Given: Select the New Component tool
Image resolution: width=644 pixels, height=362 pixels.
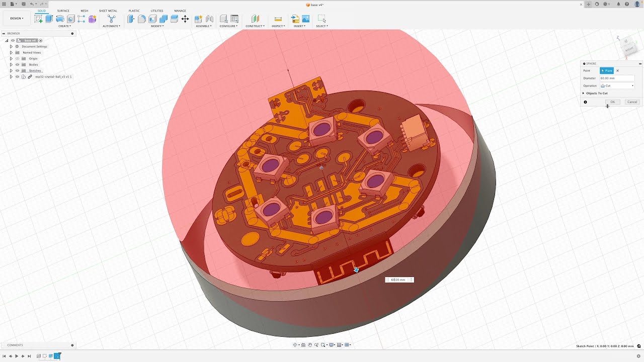Looking at the screenshot, I should pyautogui.click(x=199, y=19).
